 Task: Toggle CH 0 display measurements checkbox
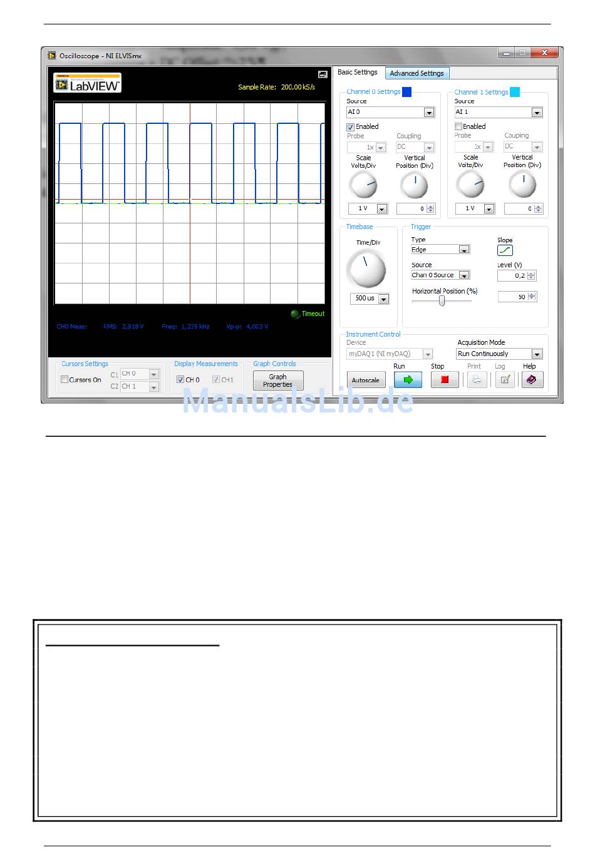pos(180,379)
